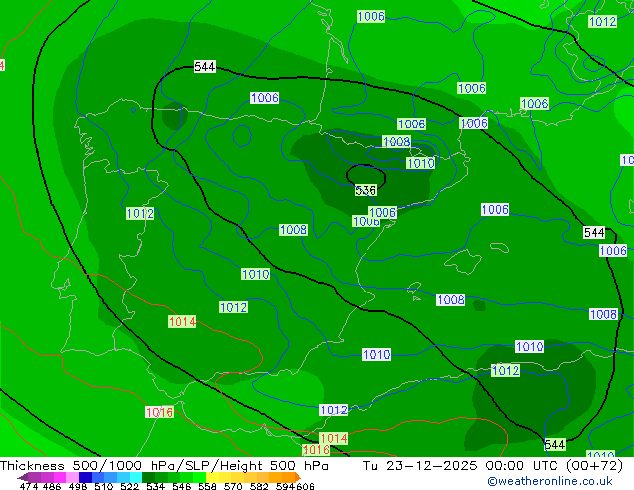634x490 pixels.
Task: Click the legend value 510
Action: [x=104, y=486]
